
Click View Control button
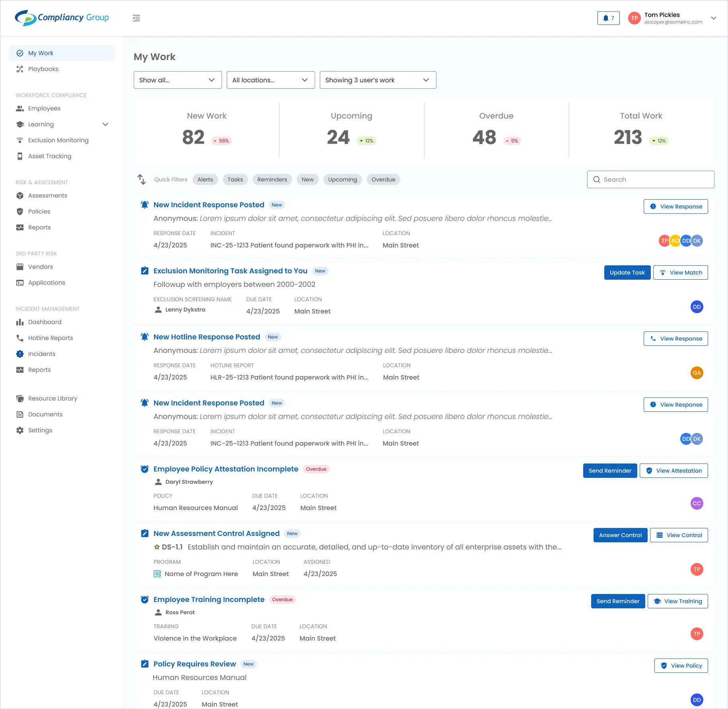click(x=679, y=535)
